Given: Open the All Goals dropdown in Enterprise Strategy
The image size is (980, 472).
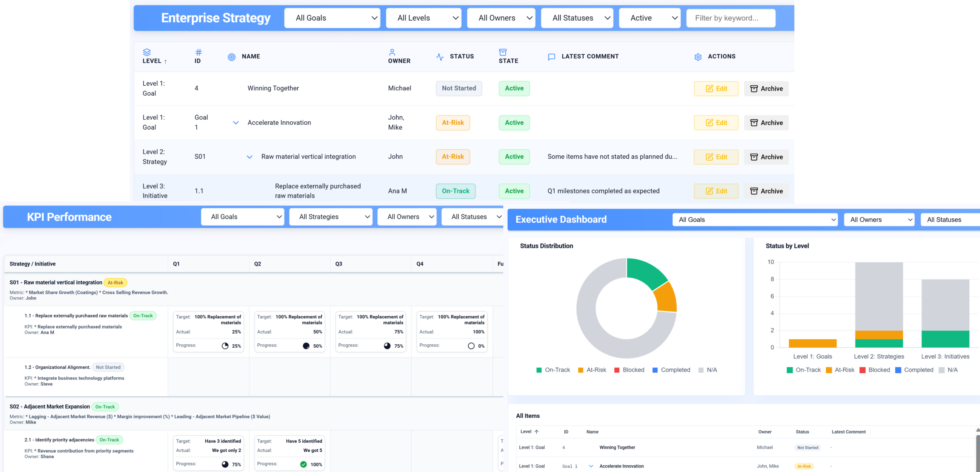Looking at the screenshot, I should 332,18.
